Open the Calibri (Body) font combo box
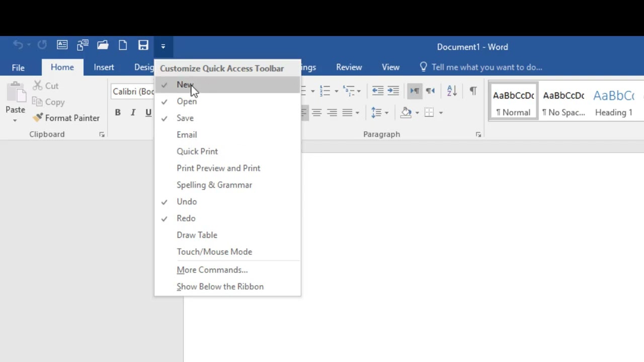The width and height of the screenshot is (644, 362). (133, 92)
